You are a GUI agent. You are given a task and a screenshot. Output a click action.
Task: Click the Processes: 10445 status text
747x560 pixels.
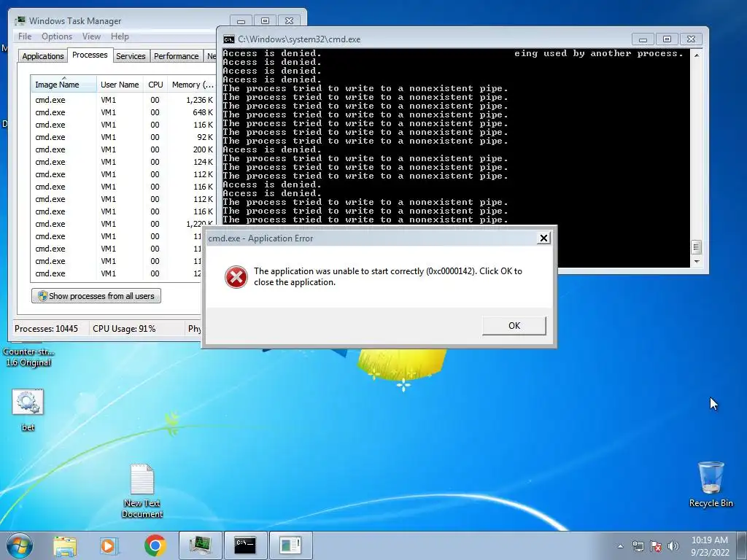point(46,329)
